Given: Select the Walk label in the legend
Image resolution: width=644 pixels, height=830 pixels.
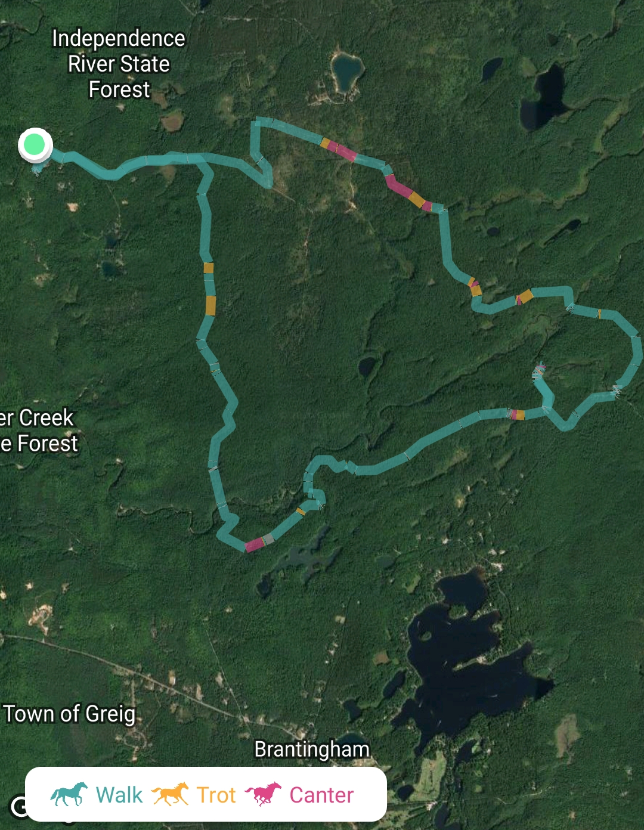Looking at the screenshot, I should tap(119, 795).
